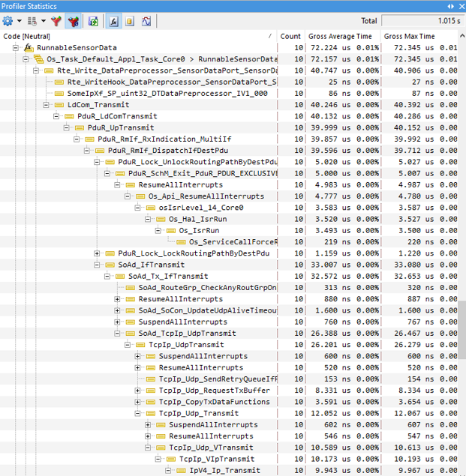Sort by Gross Average Time column header
This screenshot has width=466, height=476.
[x=340, y=36]
